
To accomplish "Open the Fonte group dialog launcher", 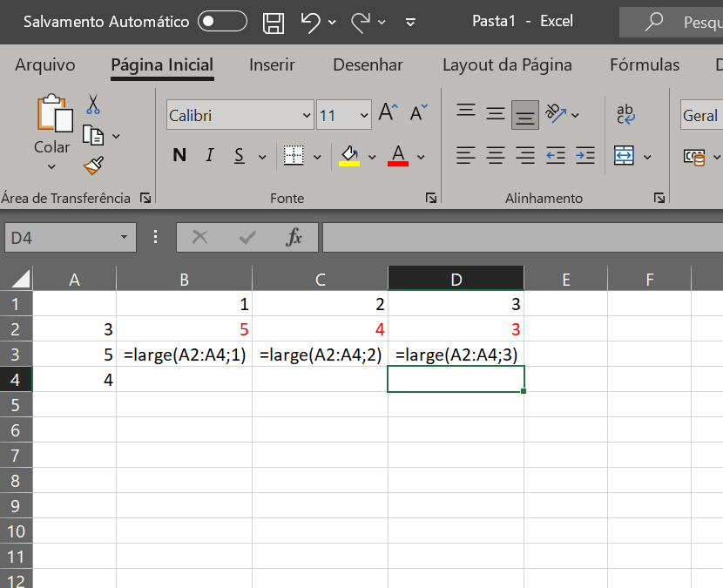I will click(431, 199).
